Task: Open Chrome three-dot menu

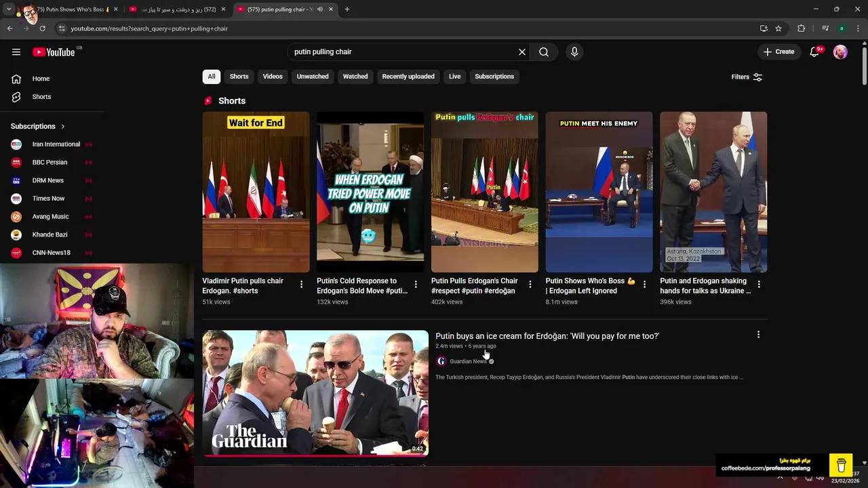Action: [x=859, y=28]
